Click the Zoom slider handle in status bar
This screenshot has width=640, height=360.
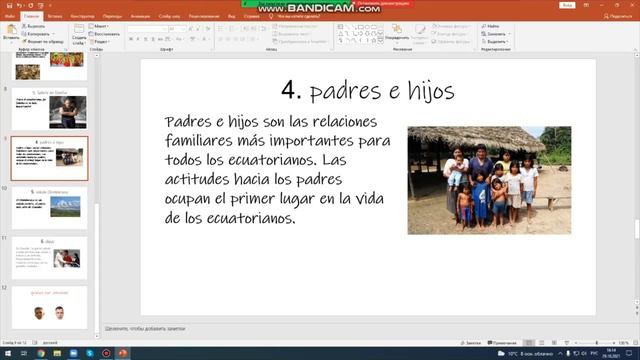coord(596,343)
